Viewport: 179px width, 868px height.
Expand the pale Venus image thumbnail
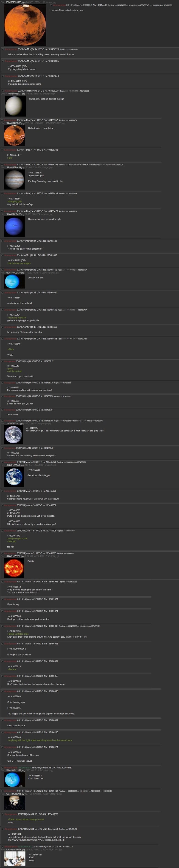(x=15, y=106)
